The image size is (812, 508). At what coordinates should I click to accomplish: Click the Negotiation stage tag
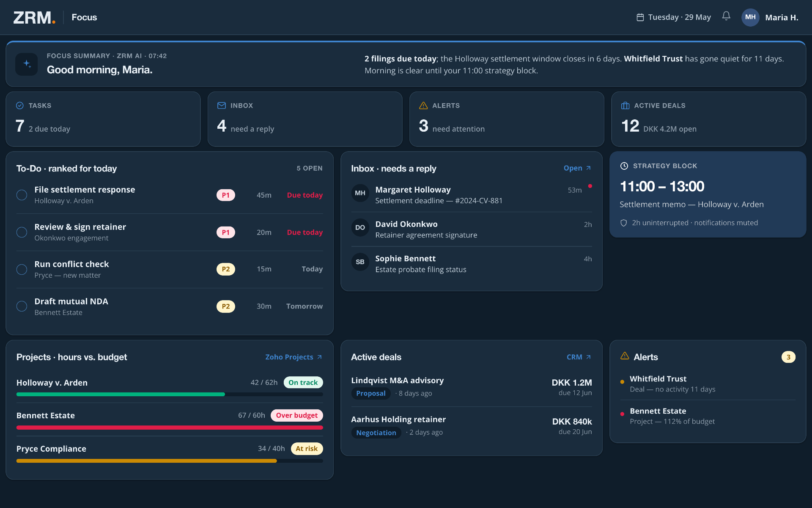pyautogui.click(x=376, y=433)
